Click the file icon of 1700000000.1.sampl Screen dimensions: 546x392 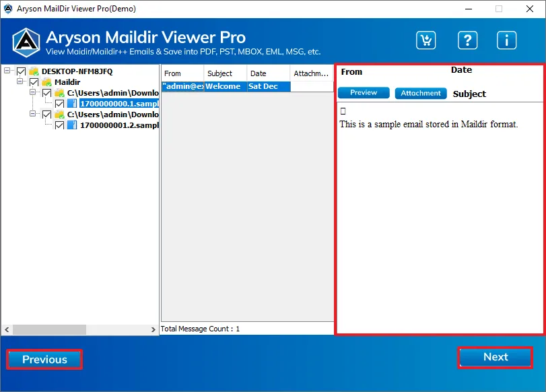[x=72, y=104]
